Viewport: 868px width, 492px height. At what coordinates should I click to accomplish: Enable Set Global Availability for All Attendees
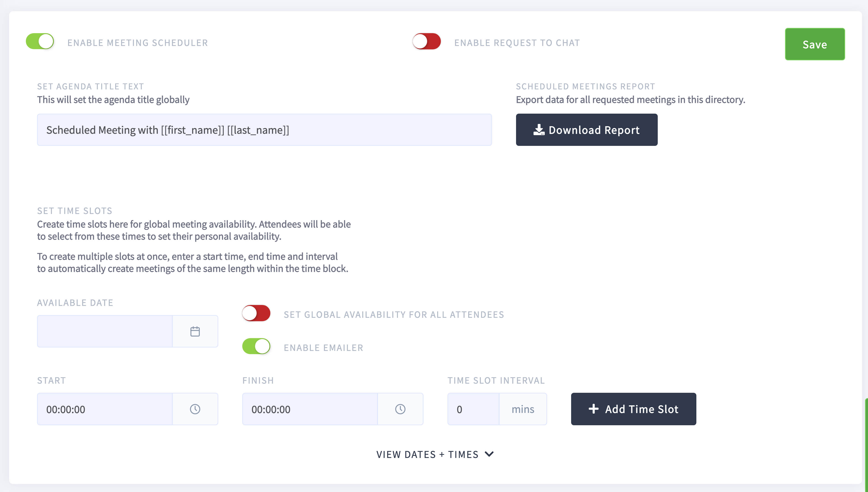(x=256, y=313)
